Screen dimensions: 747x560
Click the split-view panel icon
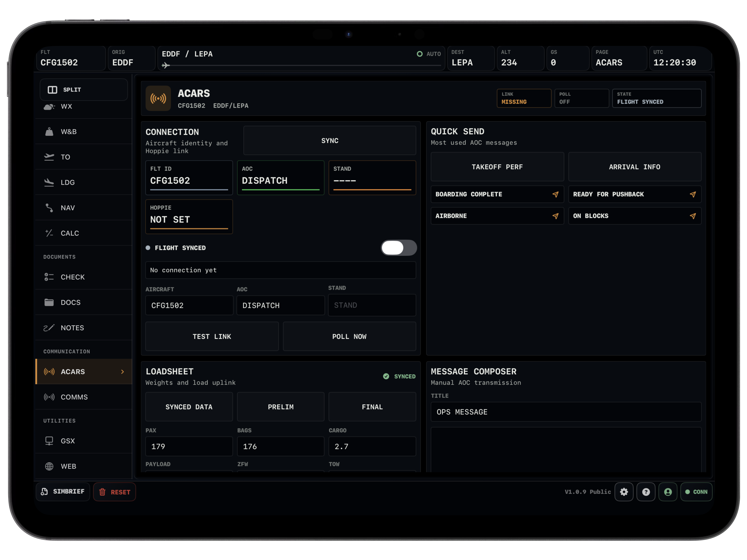coord(52,90)
